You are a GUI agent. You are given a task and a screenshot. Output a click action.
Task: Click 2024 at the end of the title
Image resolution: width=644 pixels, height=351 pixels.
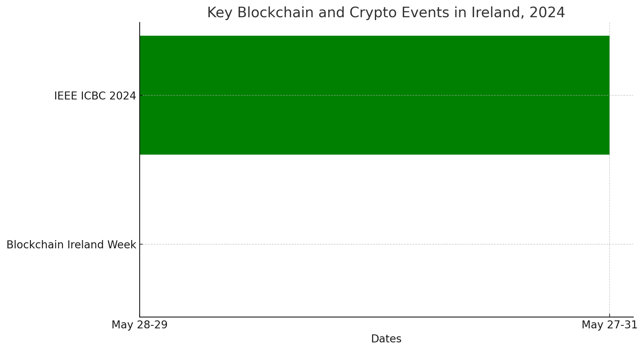coord(547,12)
